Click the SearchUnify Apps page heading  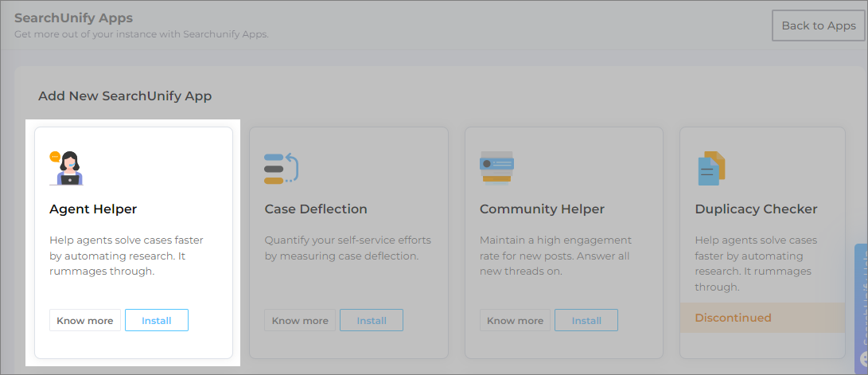[x=73, y=18]
